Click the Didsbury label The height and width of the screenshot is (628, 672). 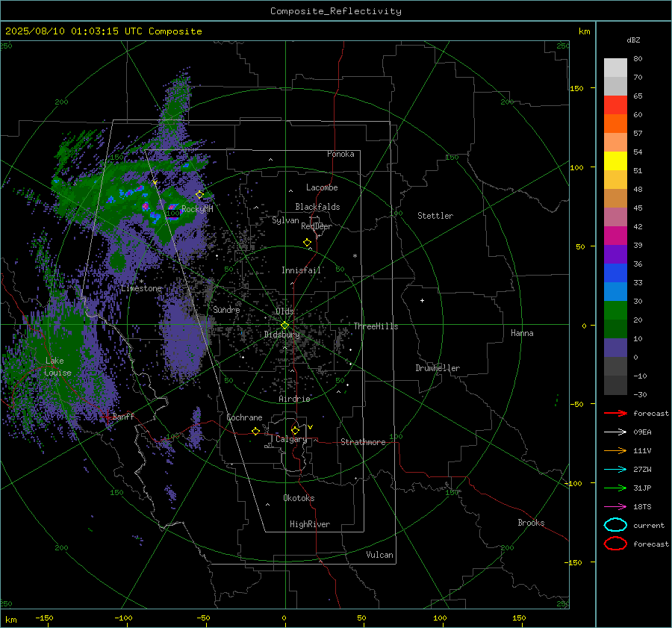pyautogui.click(x=282, y=335)
